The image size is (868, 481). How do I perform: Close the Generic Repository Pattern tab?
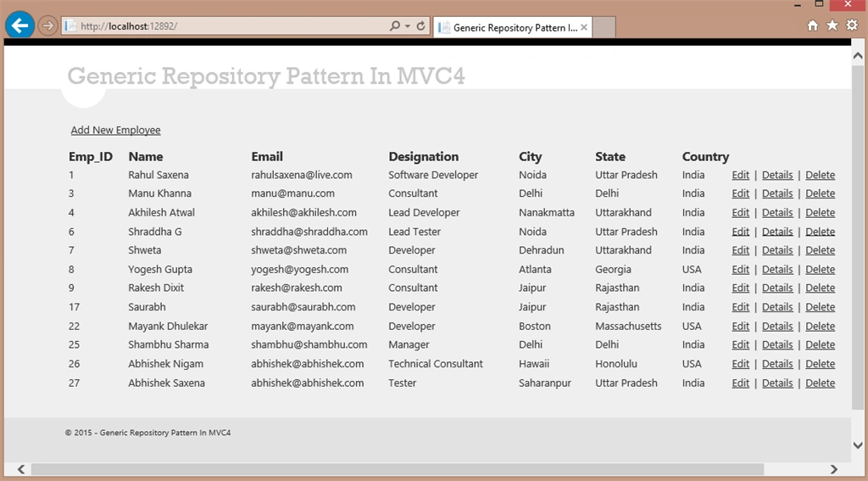point(584,27)
